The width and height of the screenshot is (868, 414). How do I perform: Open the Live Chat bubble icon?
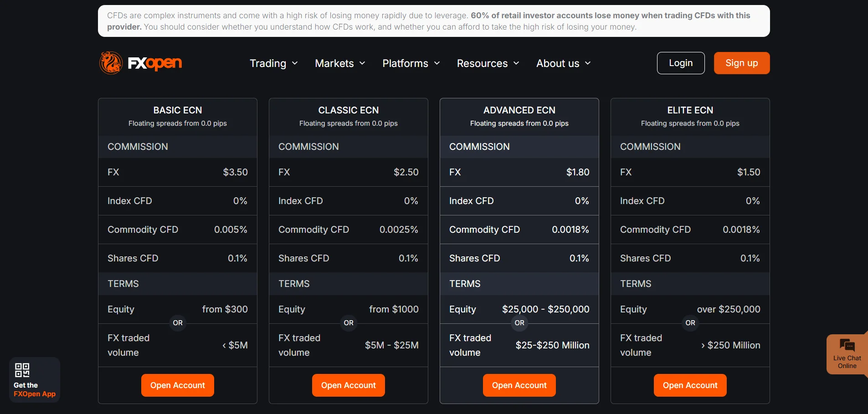(847, 345)
